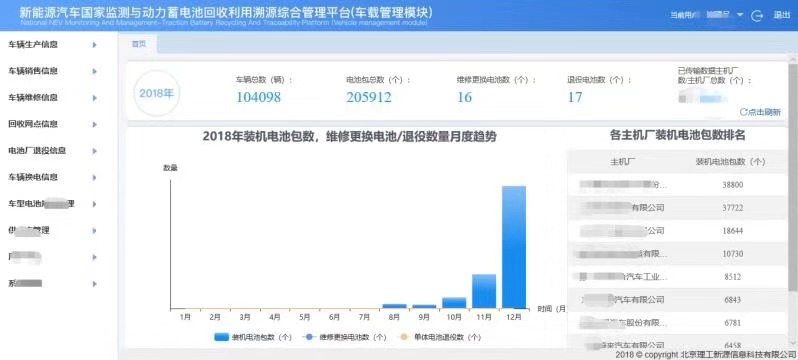This screenshot has height=360, width=798.
Task: Click the logout arrow icon in header
Action: (757, 16)
